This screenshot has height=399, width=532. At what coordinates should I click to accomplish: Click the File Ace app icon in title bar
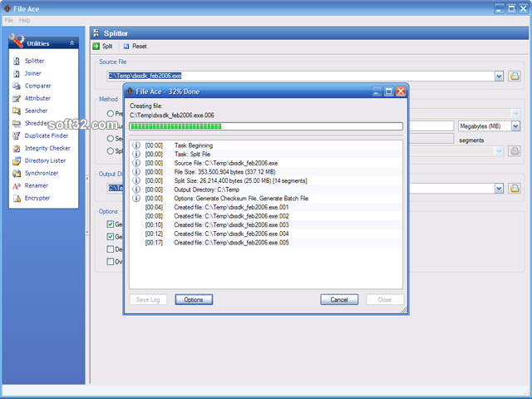tap(7, 8)
